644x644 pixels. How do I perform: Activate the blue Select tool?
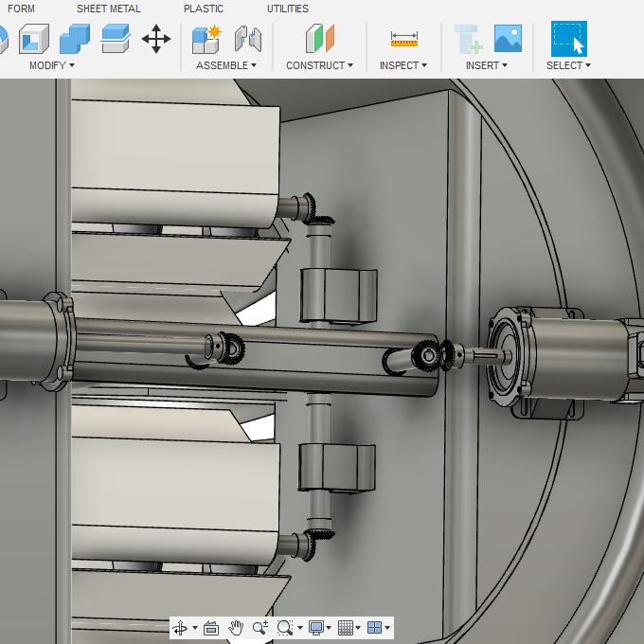[x=569, y=39]
